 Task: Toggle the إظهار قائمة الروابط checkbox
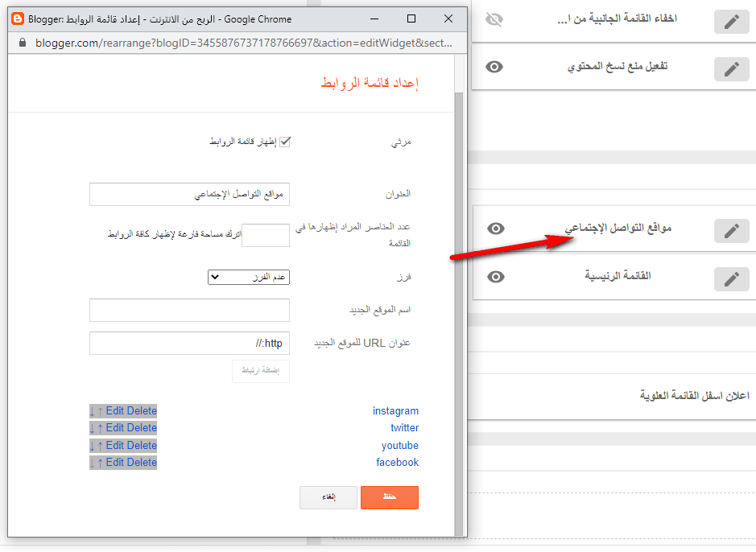pos(284,142)
